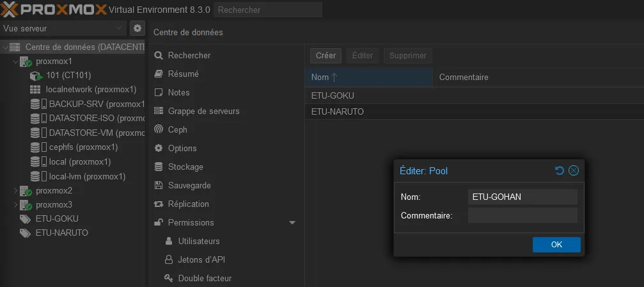Click the Commentaire input field
The image size is (644, 287).
click(522, 215)
